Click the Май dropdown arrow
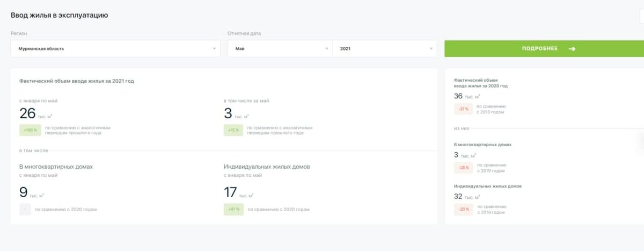Screen dimensions: 644x251 pyautogui.click(x=326, y=49)
